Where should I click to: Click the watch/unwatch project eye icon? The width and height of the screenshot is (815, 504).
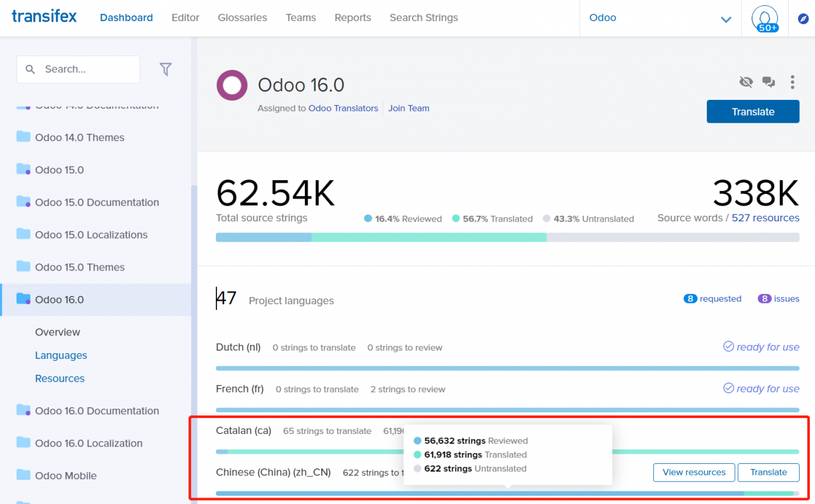tap(746, 81)
